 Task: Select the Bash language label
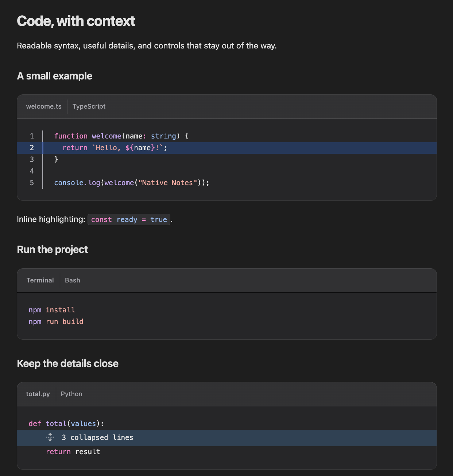[x=73, y=280]
